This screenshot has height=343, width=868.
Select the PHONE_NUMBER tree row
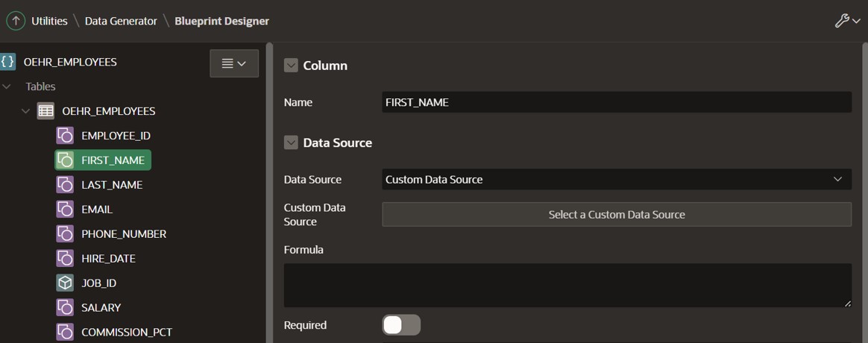tap(111, 233)
